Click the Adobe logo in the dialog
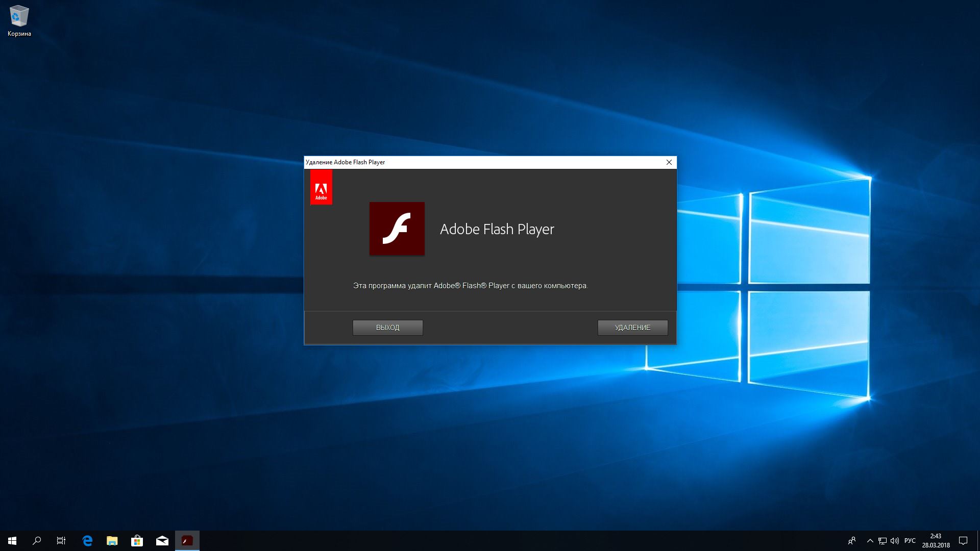The height and width of the screenshot is (551, 980). (x=322, y=187)
